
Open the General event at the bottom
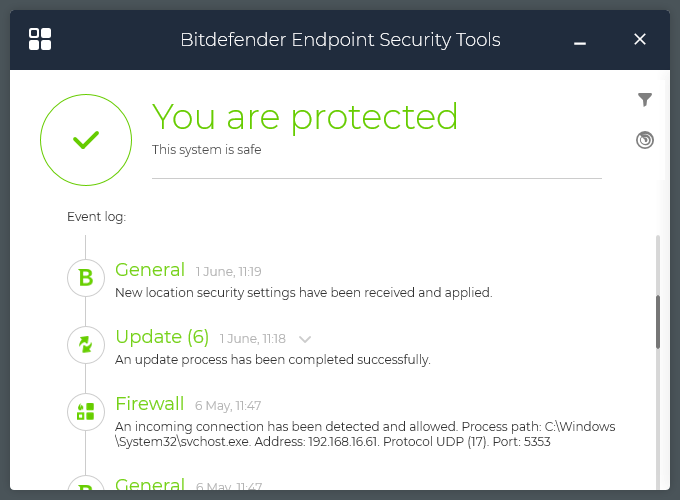150,485
